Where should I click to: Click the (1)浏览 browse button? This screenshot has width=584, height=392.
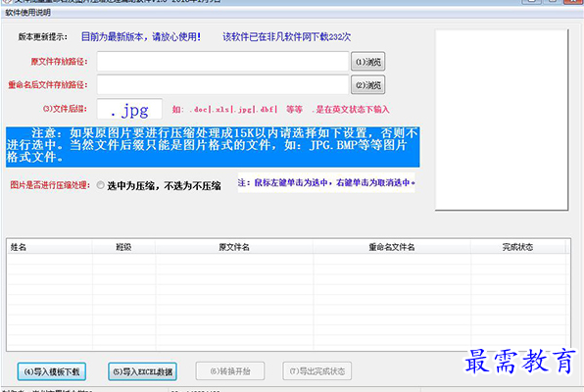coord(368,62)
